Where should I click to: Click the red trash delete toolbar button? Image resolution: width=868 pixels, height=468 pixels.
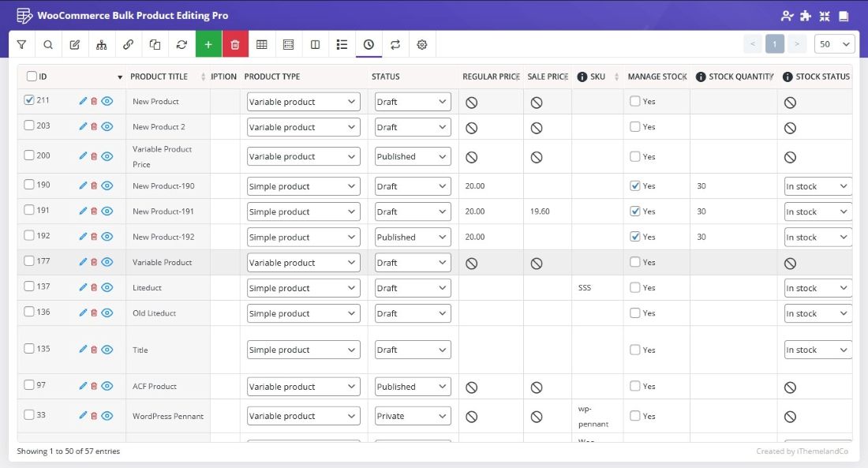(x=235, y=45)
